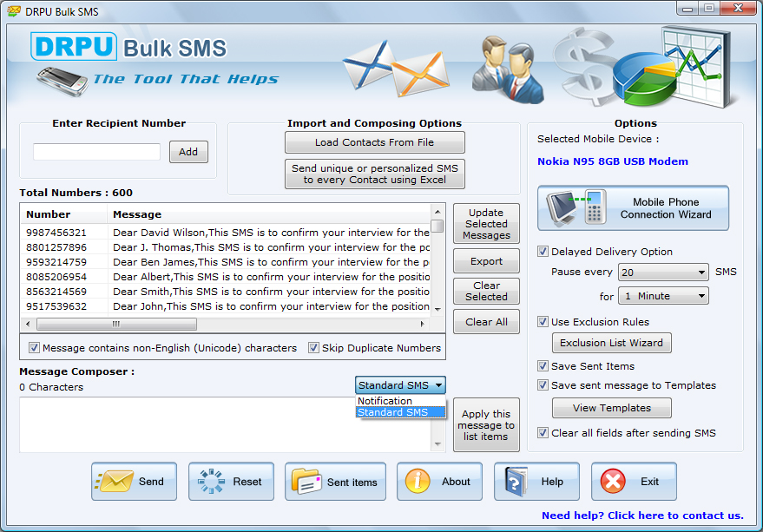This screenshot has height=532, width=763.
Task: Expand the Pause every 20 dropdown
Action: [x=663, y=273]
